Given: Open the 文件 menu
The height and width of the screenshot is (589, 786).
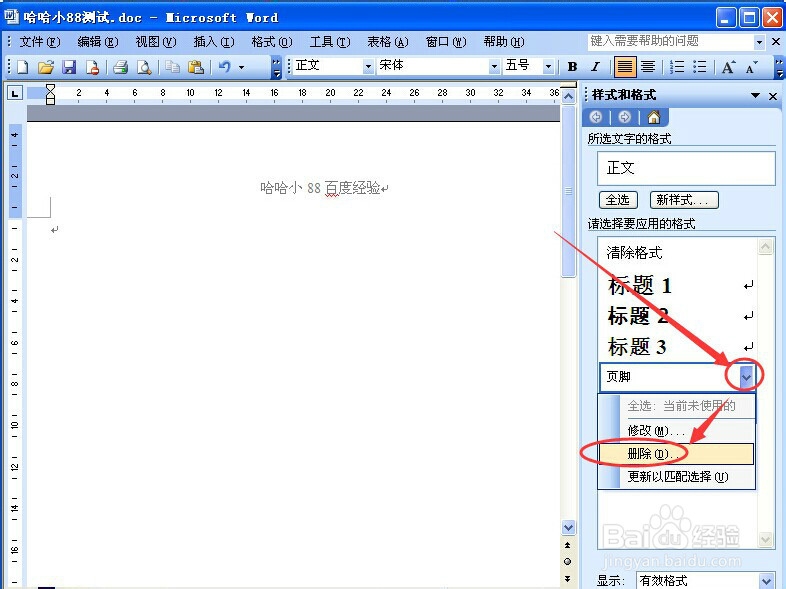Looking at the screenshot, I should coord(40,42).
